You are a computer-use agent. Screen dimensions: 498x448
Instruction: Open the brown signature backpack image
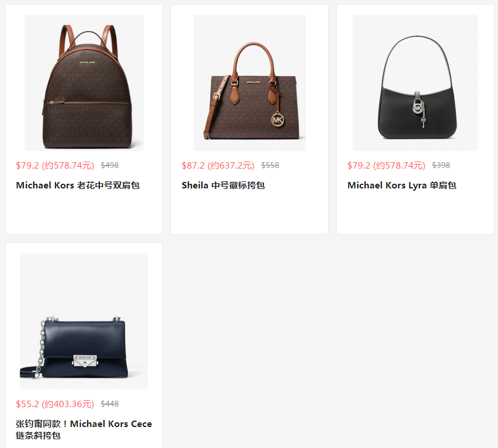[84, 82]
